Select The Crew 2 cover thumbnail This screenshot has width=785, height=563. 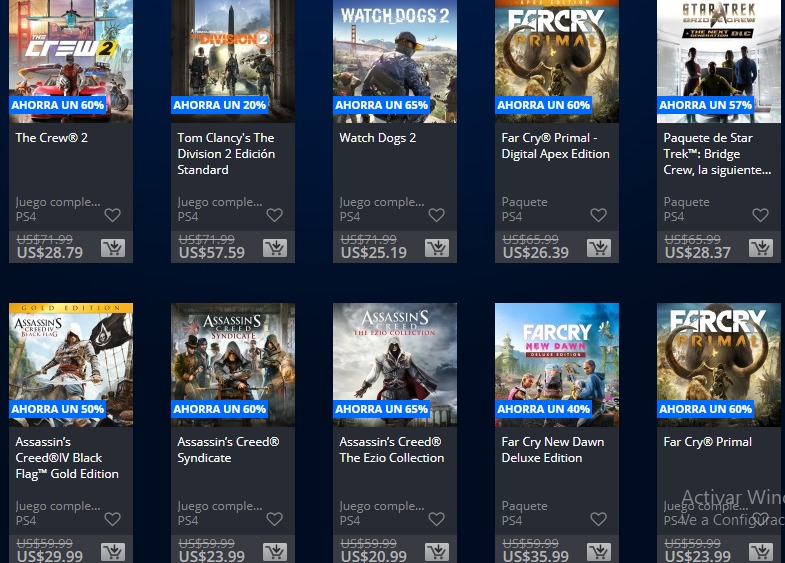(x=71, y=61)
